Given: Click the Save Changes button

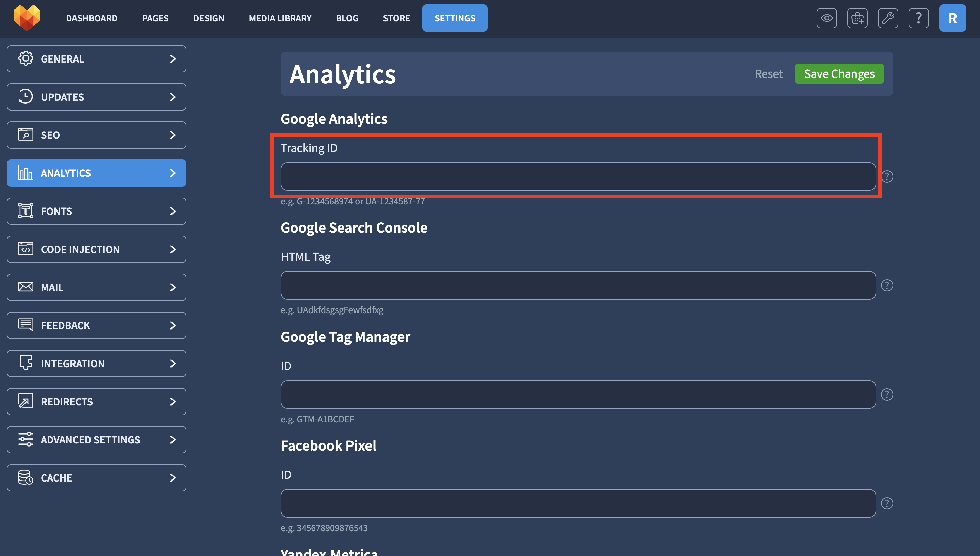Looking at the screenshot, I should click(839, 74).
